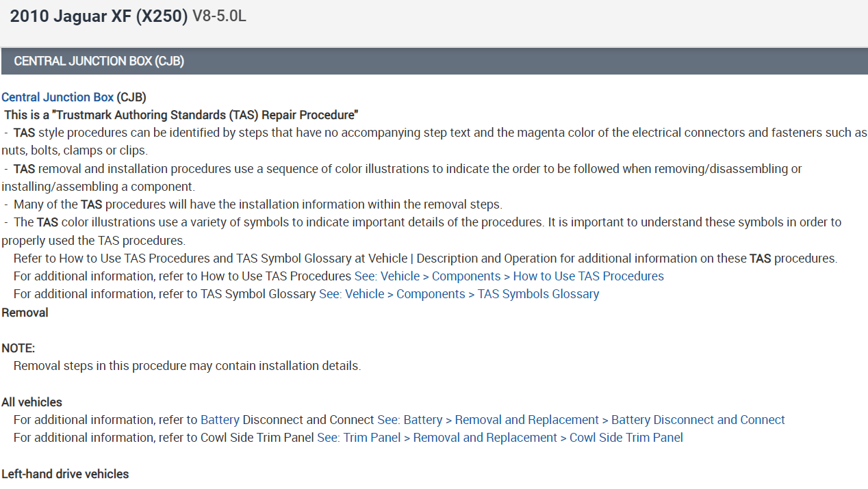868x489 pixels.
Task: Click the Left-hand drive vehicles subheading
Action: coord(65,474)
